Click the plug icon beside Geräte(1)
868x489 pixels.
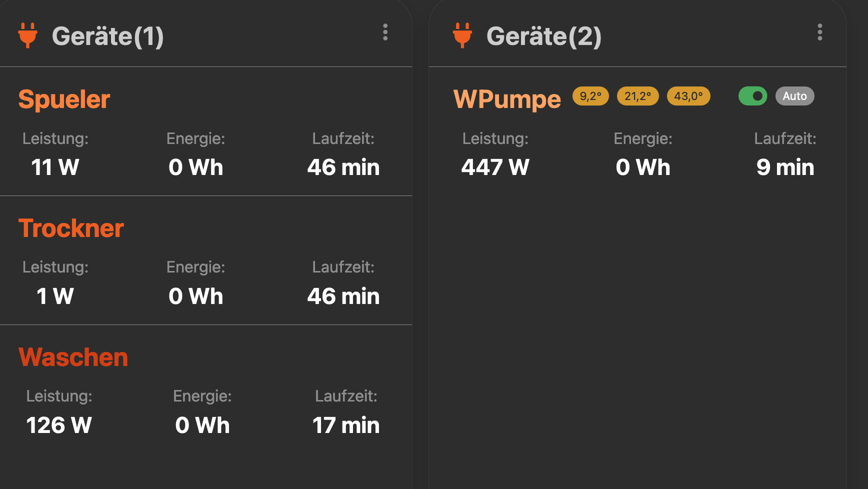(28, 35)
